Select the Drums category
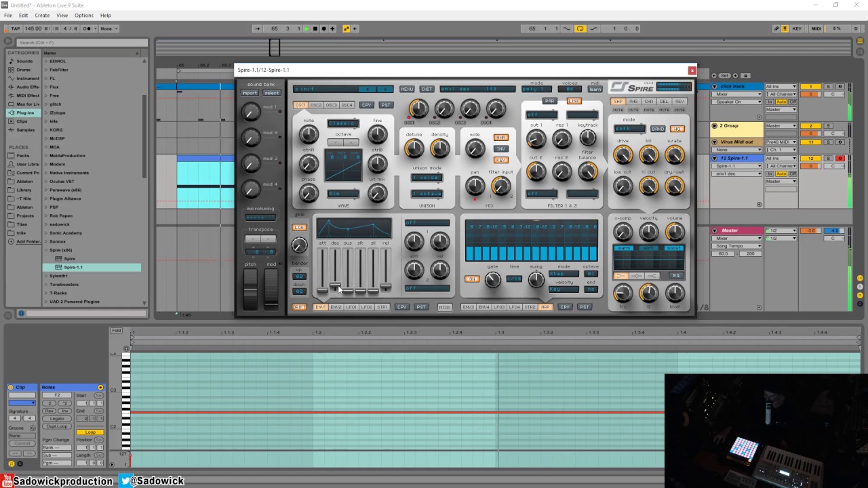This screenshot has width=868, height=488. pos(24,70)
